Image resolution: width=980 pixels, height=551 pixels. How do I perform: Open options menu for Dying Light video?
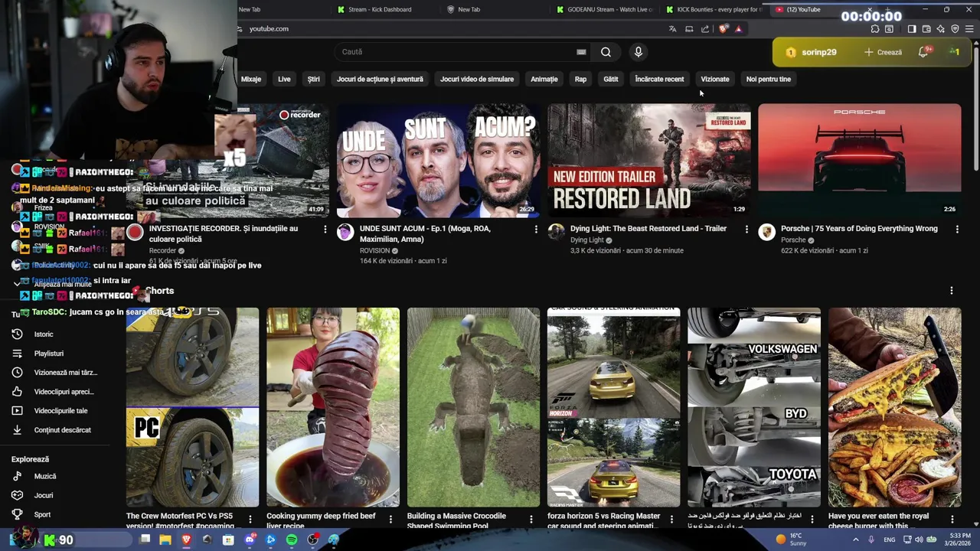746,229
